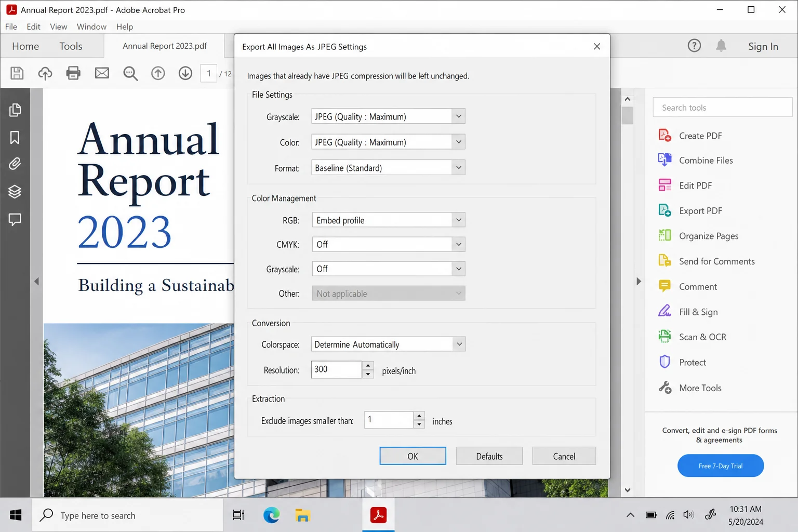Open the Layers sidebar panel
The image size is (798, 532).
click(15, 192)
